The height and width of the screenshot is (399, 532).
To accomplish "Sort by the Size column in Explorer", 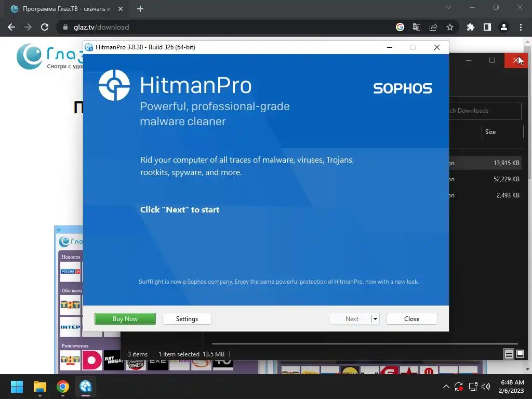I will click(x=490, y=132).
